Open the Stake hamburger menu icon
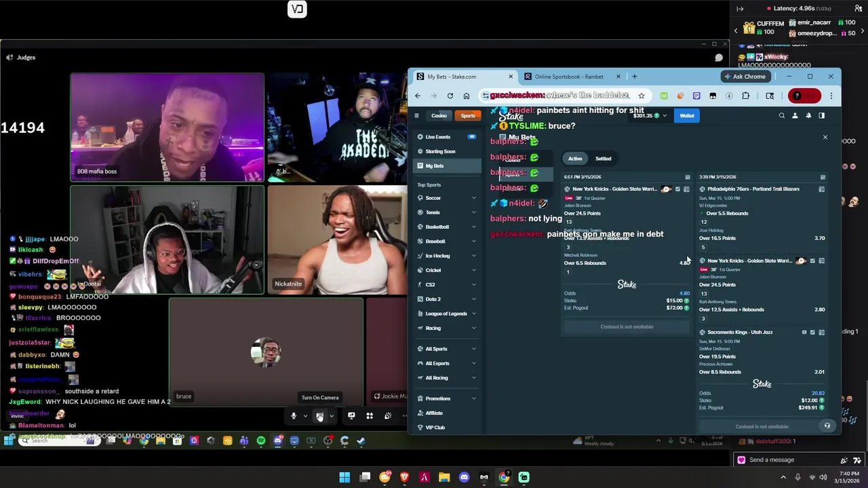Image resolution: width=868 pixels, height=488 pixels. [x=416, y=116]
